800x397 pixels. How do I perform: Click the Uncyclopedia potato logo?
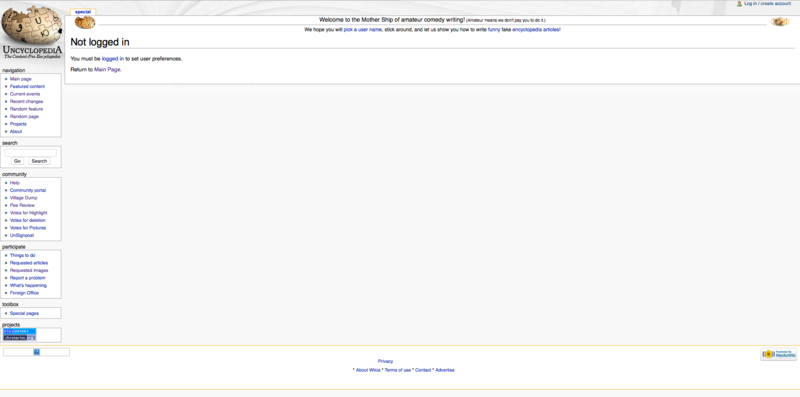pyautogui.click(x=32, y=33)
